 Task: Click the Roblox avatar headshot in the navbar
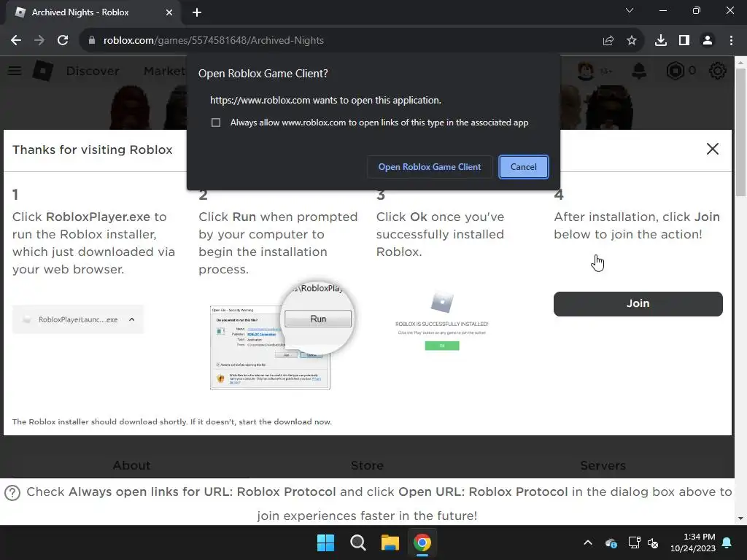(x=586, y=71)
